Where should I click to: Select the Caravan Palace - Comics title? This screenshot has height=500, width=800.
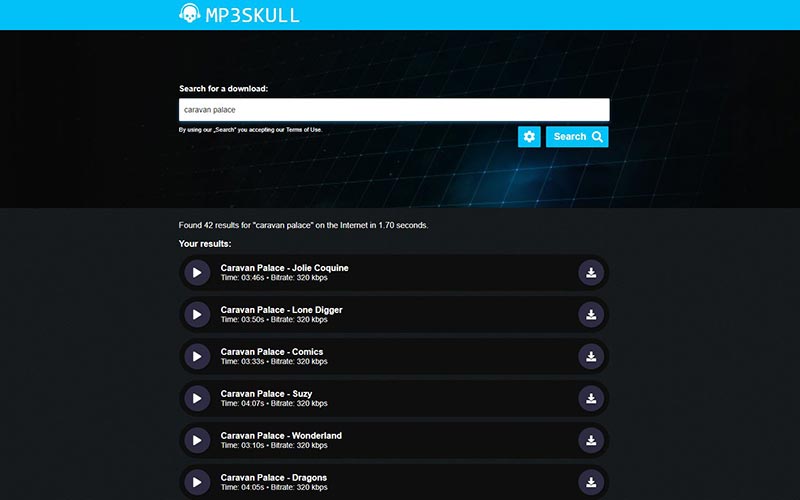coord(271,352)
